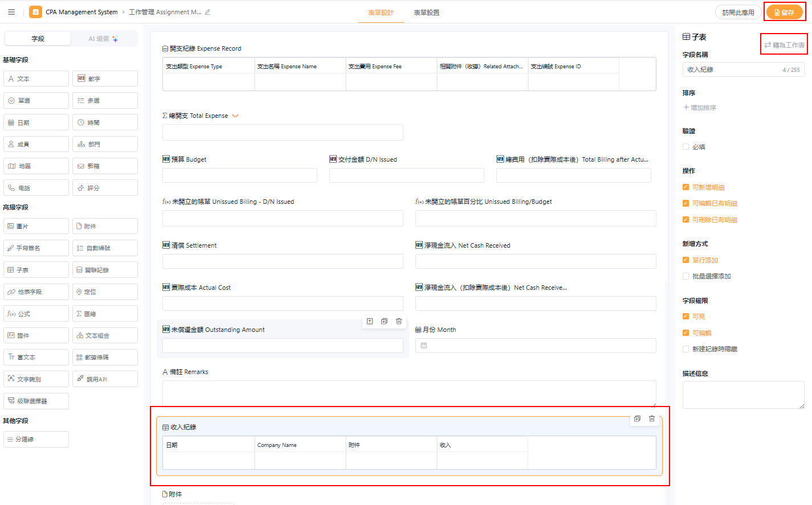This screenshot has width=812, height=505.
Task: Expand the 增加排序 add sort option
Action: pyautogui.click(x=700, y=108)
